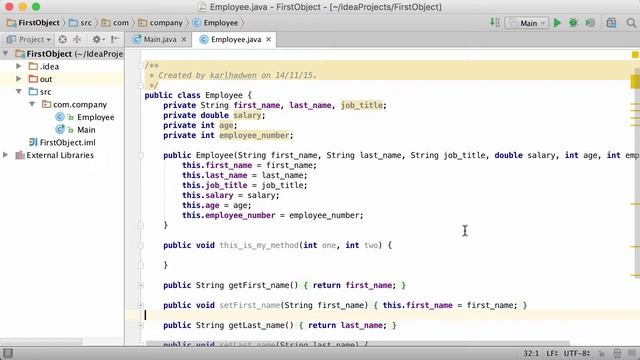The height and width of the screenshot is (360, 640).
Task: Click com breadcrumb in navigation bar
Action: pos(116,23)
